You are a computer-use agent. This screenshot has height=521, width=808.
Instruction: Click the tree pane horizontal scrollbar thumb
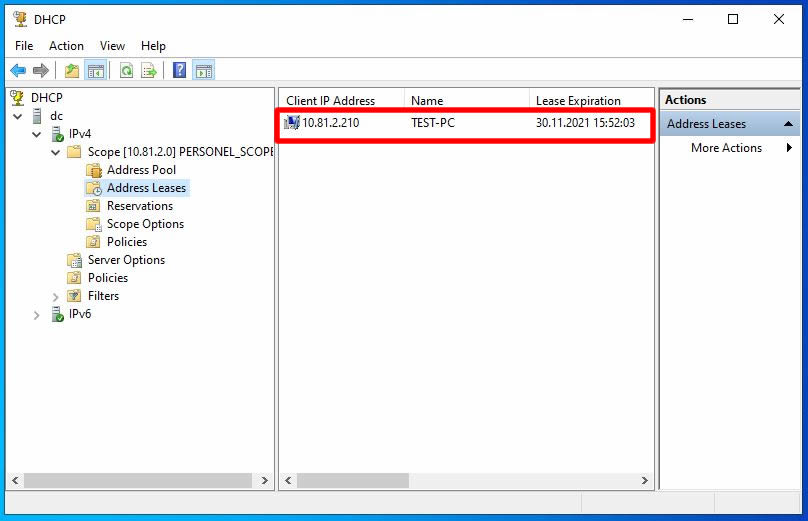[x=138, y=480]
